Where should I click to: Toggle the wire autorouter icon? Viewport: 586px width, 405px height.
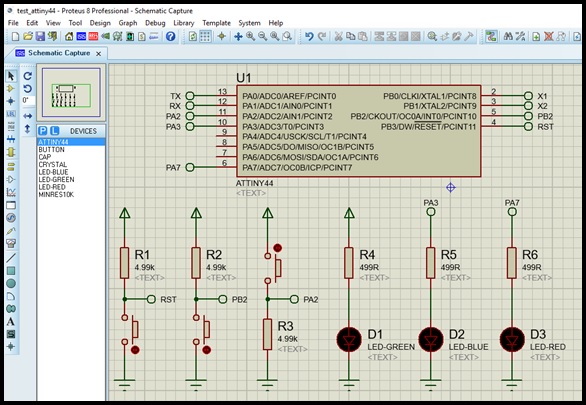[491, 36]
